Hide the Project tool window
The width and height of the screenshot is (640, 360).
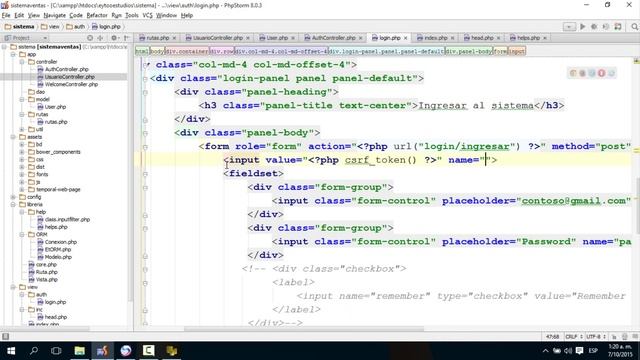point(127,38)
